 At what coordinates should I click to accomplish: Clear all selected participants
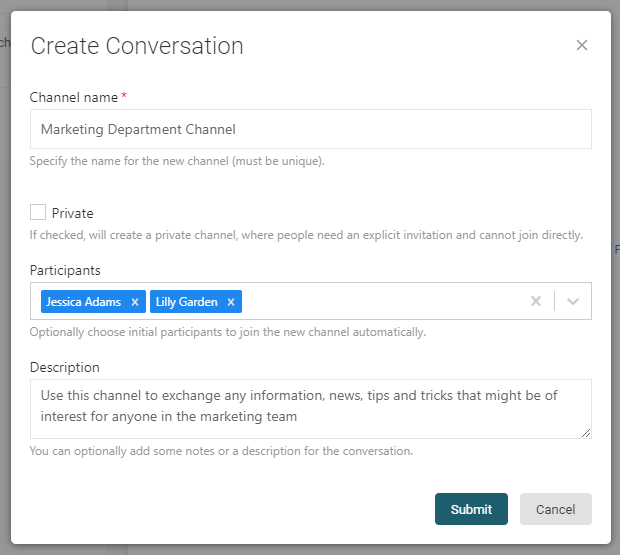pos(536,301)
